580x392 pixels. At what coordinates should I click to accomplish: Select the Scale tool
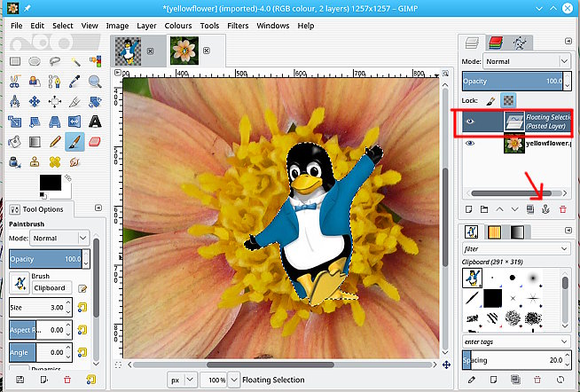[x=15, y=122]
